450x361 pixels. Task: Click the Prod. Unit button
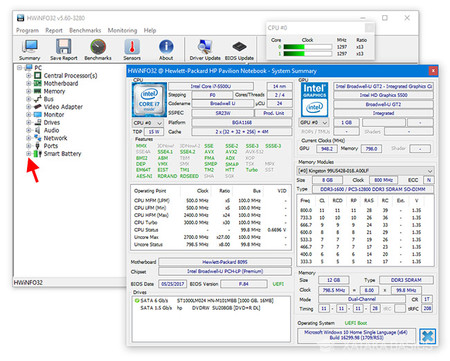(x=274, y=113)
